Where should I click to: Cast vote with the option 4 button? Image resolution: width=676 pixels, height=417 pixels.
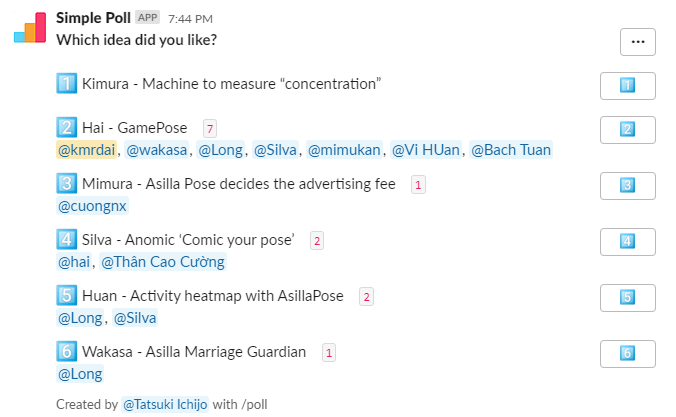point(627,241)
